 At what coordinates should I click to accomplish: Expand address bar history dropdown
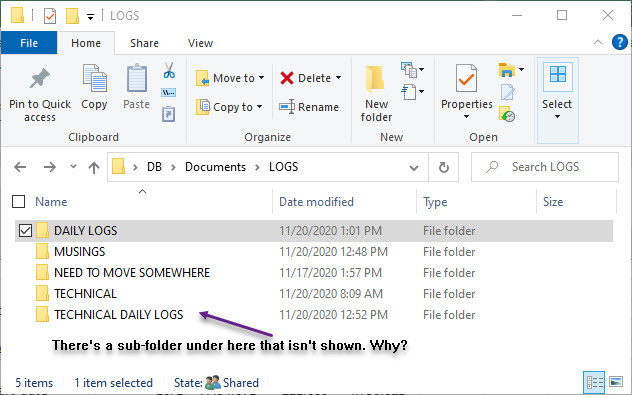pyautogui.click(x=414, y=167)
